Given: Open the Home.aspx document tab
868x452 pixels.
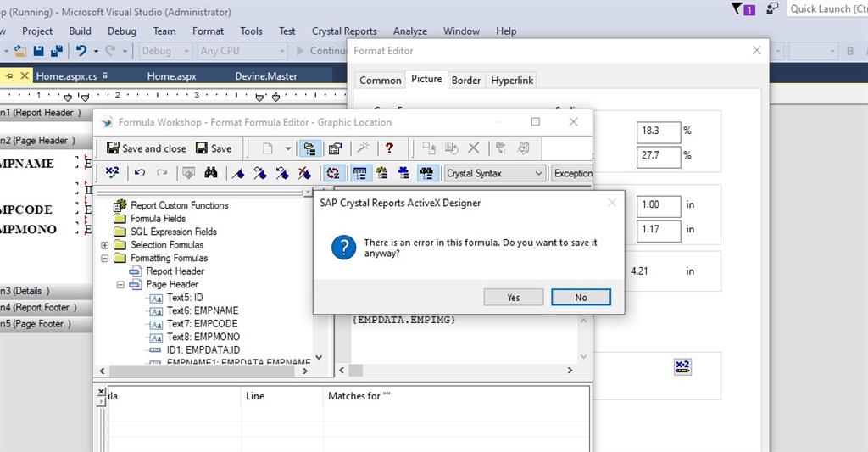Looking at the screenshot, I should pyautogui.click(x=171, y=76).
